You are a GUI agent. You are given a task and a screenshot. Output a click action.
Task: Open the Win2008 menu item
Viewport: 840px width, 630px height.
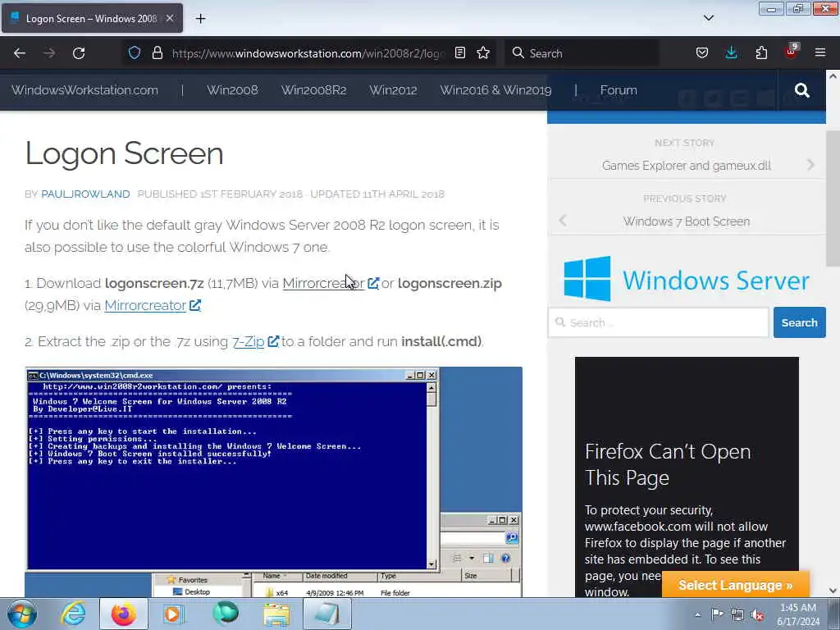[x=232, y=90]
